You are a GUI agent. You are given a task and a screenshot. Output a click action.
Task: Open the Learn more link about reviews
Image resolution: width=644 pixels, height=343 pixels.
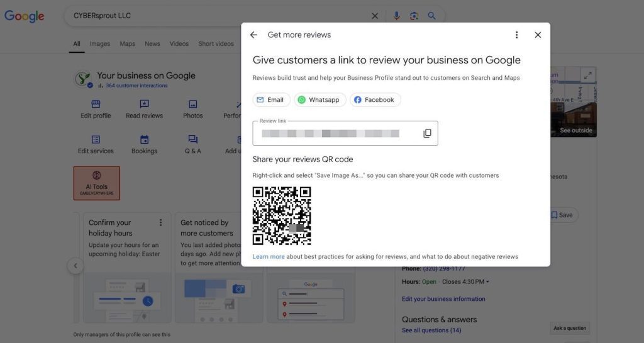(x=268, y=256)
